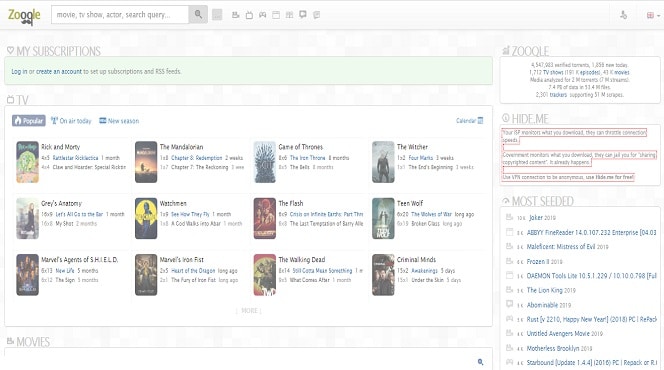Open Joker 2019 in Most Seeded

(x=542, y=218)
